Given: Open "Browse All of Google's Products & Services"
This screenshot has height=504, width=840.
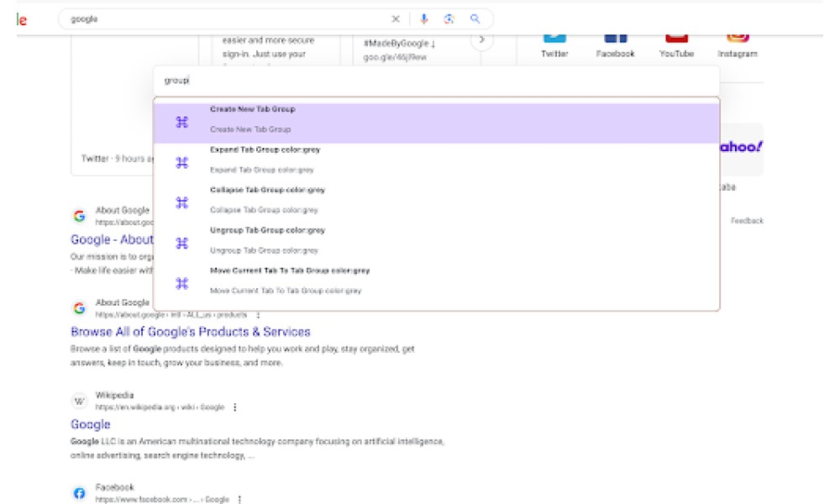Looking at the screenshot, I should coord(190,332).
